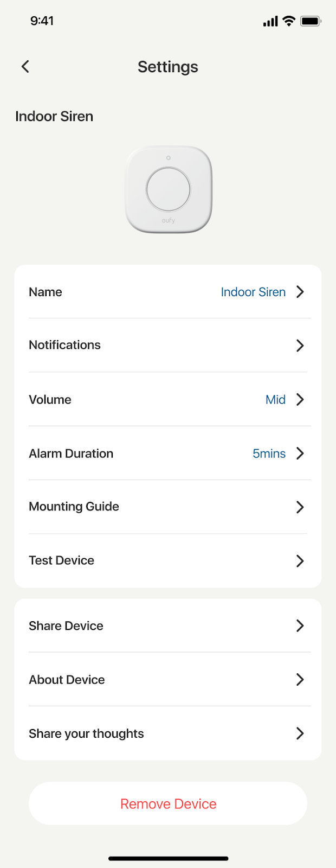Tap the Test Device chevron arrow
Viewport: 336px width, 868px height.
(x=300, y=561)
